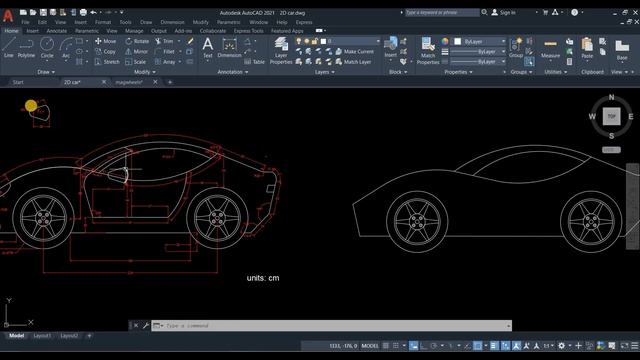This screenshot has width=640, height=360.
Task: Click Make Current layer button
Action: 354,51
